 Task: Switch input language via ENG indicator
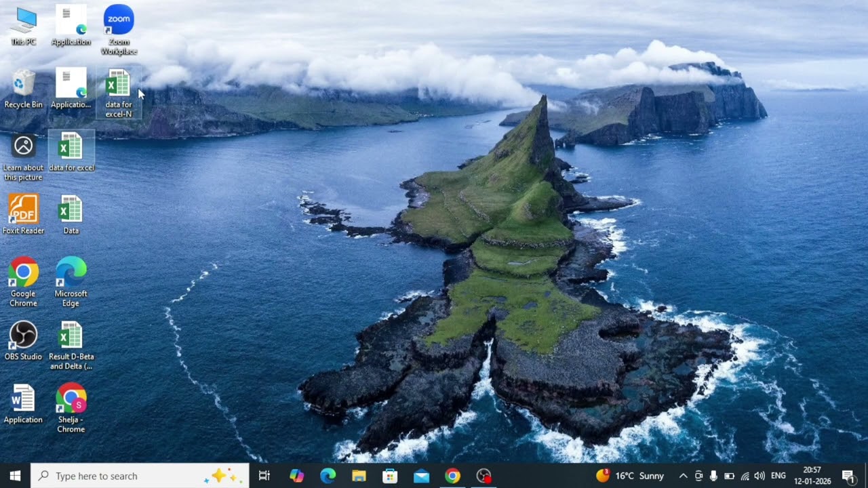point(778,476)
